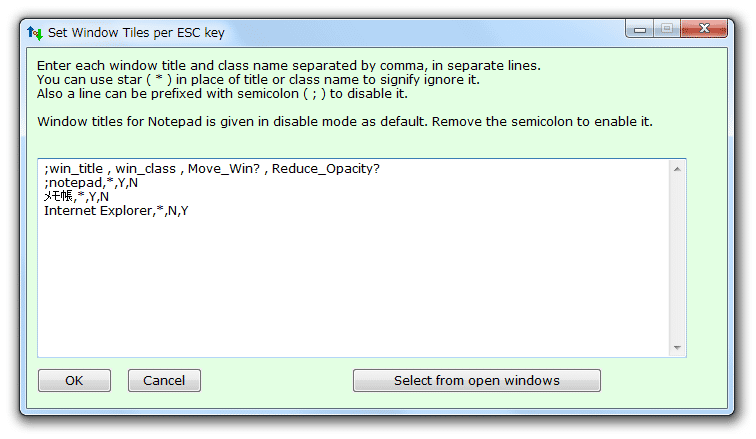Click the empty area of the text box
This screenshot has width=756, height=439.
(353, 287)
